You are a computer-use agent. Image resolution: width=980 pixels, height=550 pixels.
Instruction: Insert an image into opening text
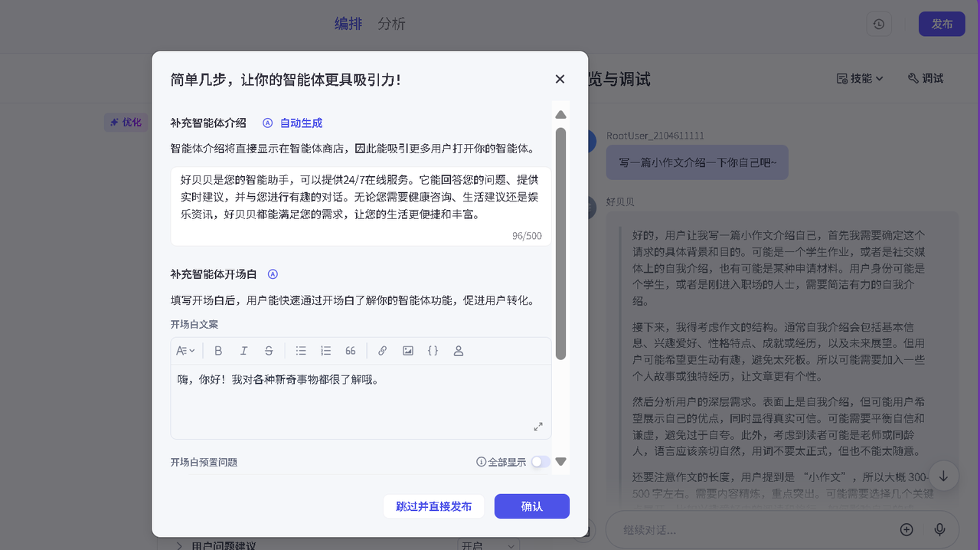click(408, 351)
